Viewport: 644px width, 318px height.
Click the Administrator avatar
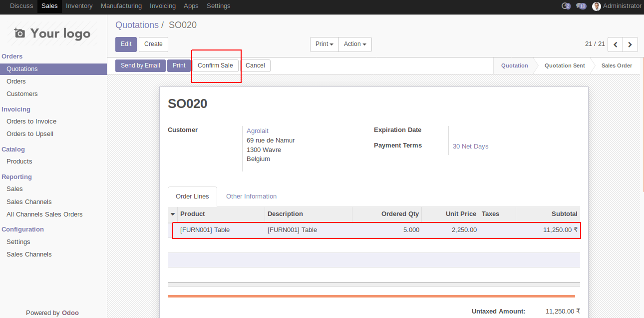coord(597,6)
